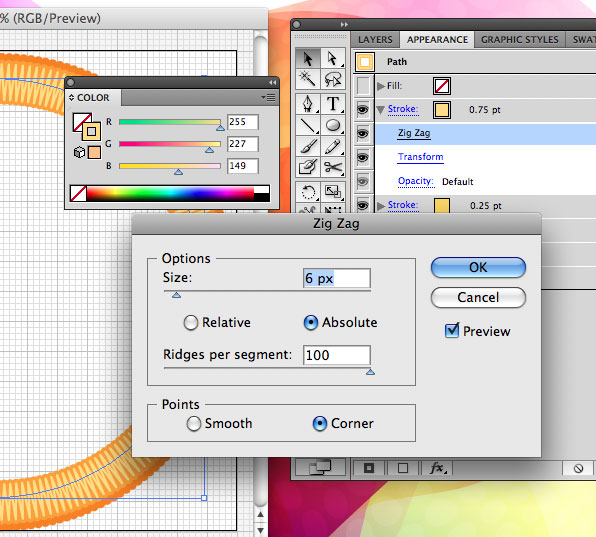
Task: Select the Magic Wand tool
Action: coord(308,79)
